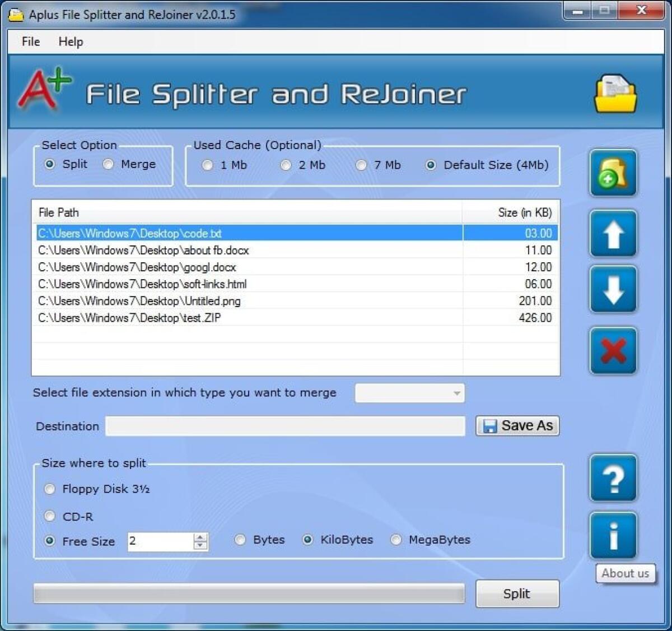This screenshot has height=631, width=672.
Task: Click the A+ logo in header
Action: (44, 90)
